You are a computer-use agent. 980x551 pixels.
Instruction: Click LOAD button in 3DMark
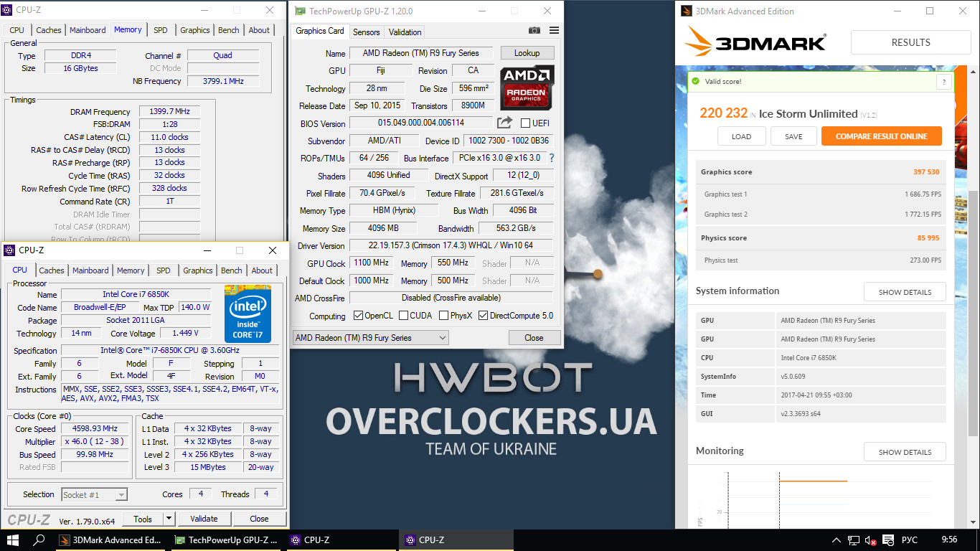[742, 136]
